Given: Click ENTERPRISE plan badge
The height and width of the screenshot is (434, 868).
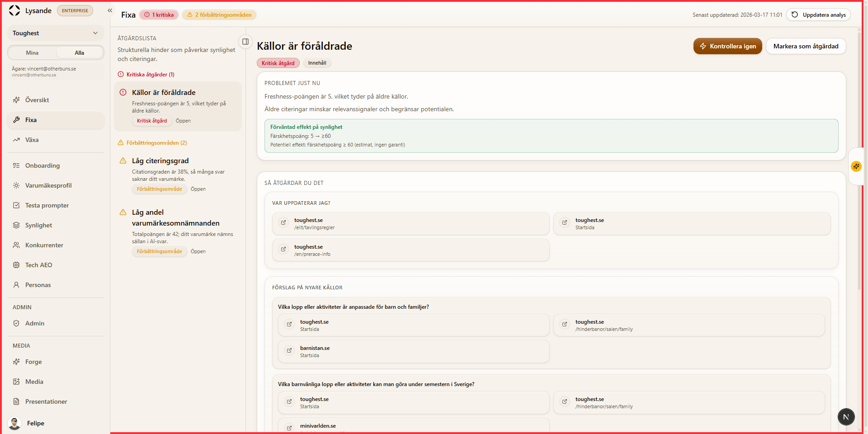Looking at the screenshot, I should point(75,11).
